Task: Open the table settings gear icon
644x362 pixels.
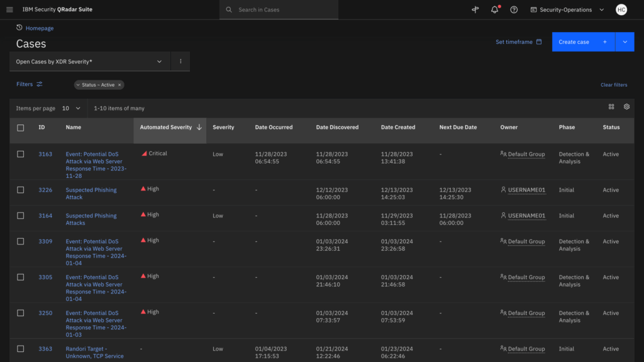Action: coord(626,107)
